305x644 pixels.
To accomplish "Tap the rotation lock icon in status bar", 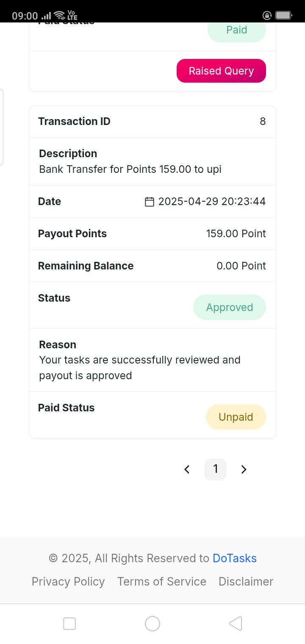I will tap(267, 16).
